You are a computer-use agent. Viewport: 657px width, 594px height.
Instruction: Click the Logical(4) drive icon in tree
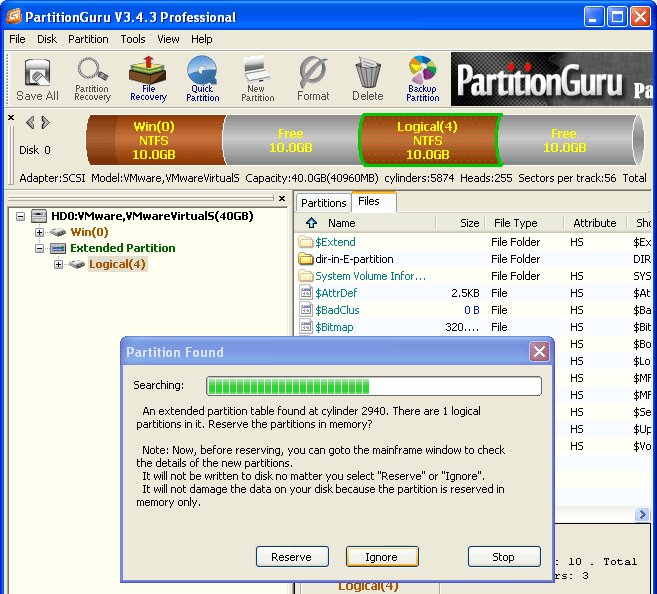tap(77, 264)
